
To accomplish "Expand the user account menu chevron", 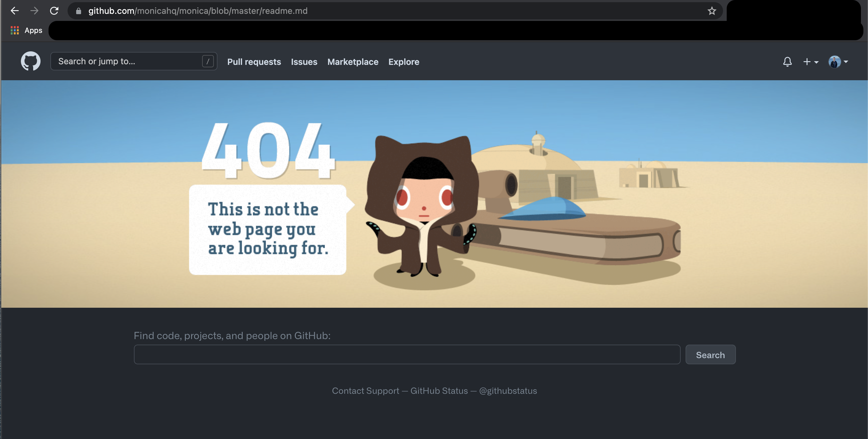I will (x=846, y=62).
